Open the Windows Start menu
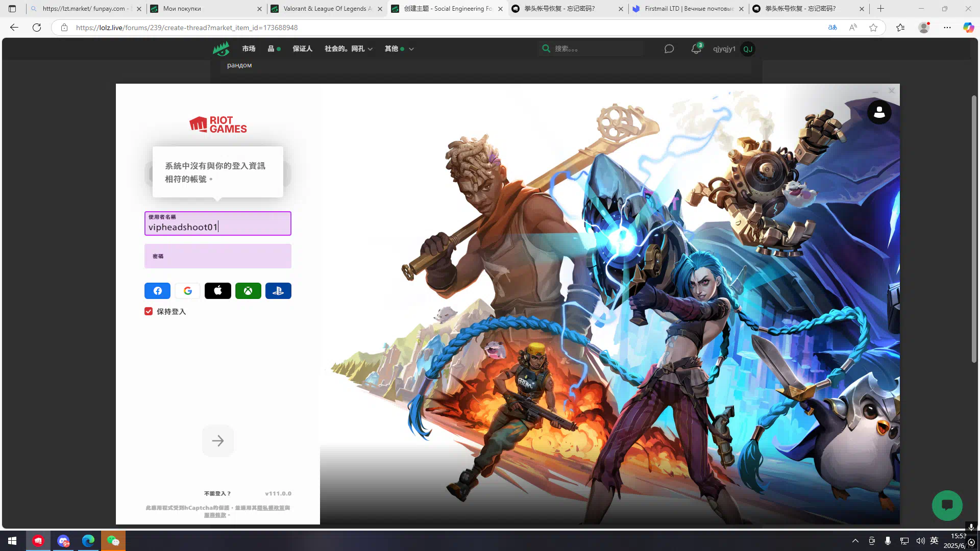 pyautogui.click(x=12, y=541)
